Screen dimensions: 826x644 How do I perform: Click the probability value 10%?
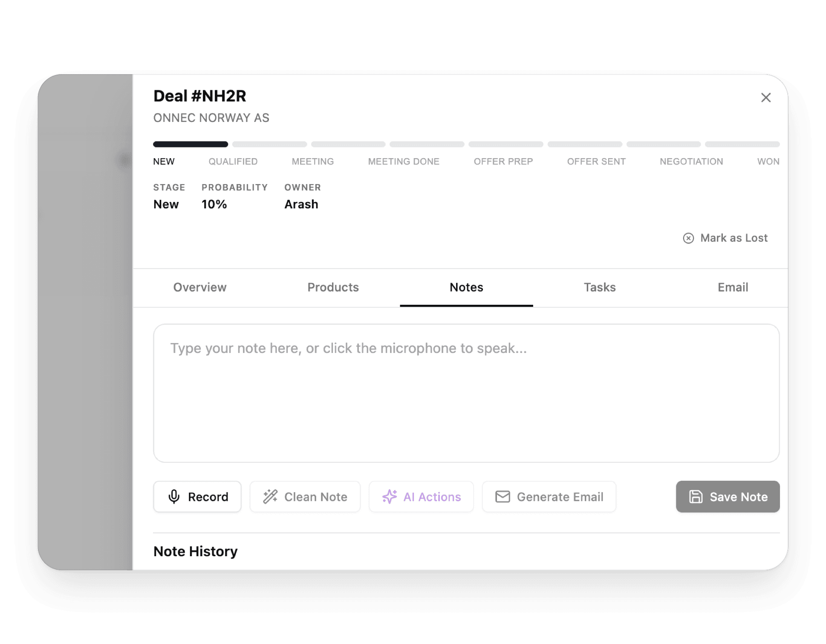[214, 205]
